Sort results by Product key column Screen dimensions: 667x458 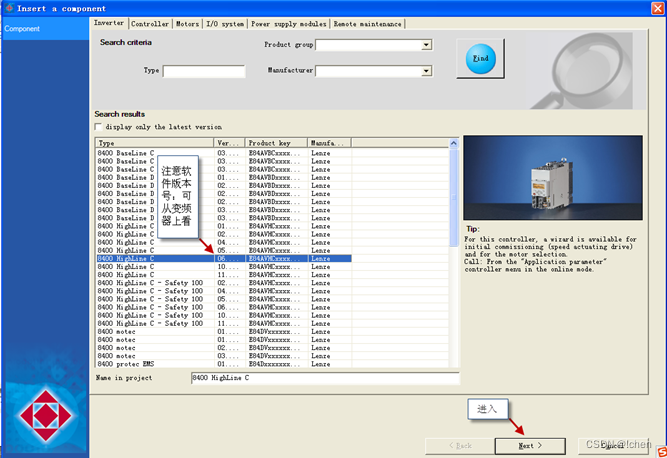(276, 143)
